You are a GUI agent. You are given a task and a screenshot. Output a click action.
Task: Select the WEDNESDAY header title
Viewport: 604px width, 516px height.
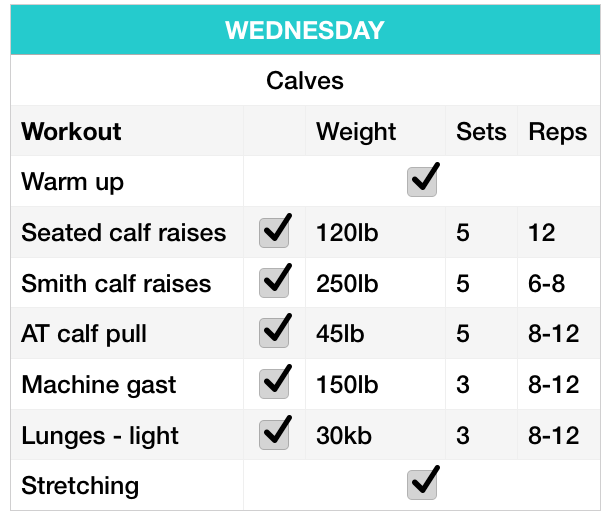point(304,30)
